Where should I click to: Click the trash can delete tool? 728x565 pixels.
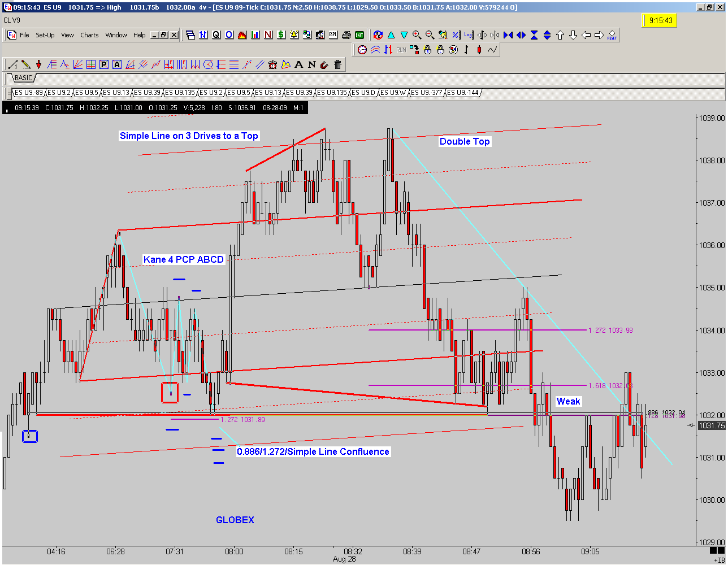point(337,64)
